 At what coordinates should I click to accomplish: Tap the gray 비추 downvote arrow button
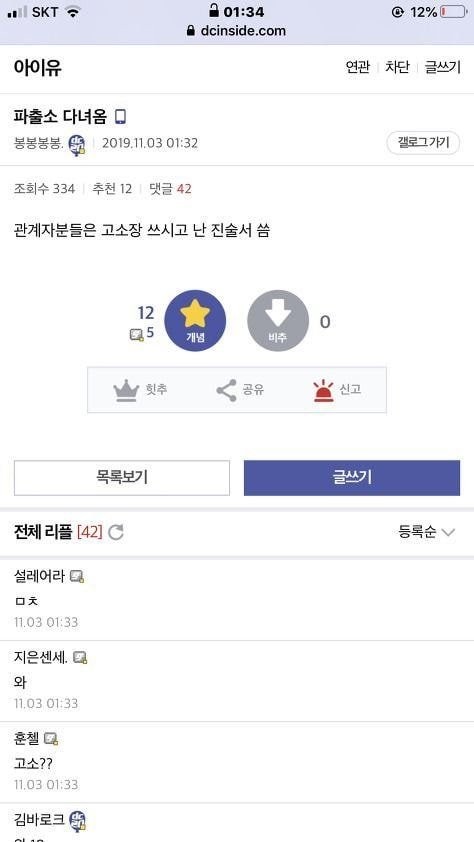pos(278,321)
